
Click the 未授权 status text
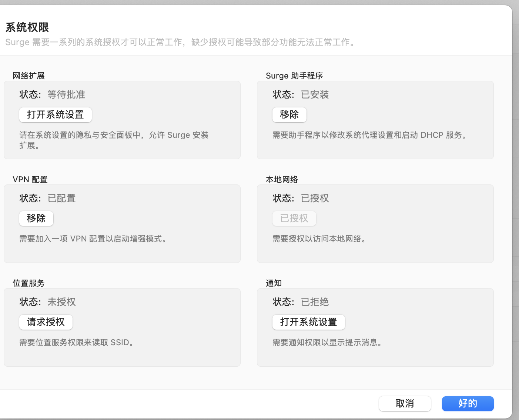(62, 302)
